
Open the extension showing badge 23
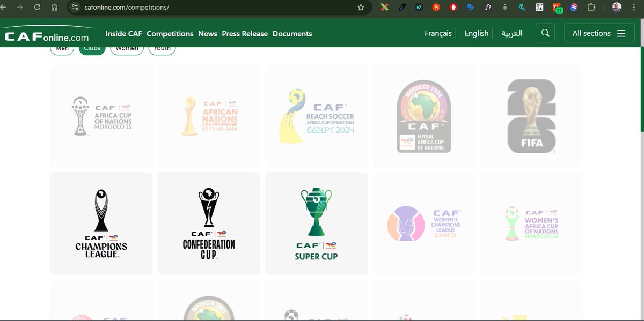pos(557,8)
